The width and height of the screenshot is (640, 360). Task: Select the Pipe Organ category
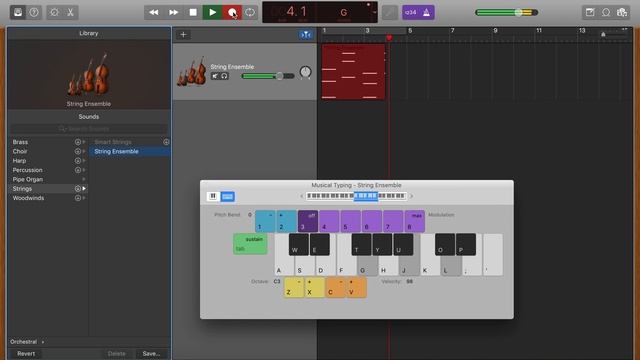coord(28,180)
